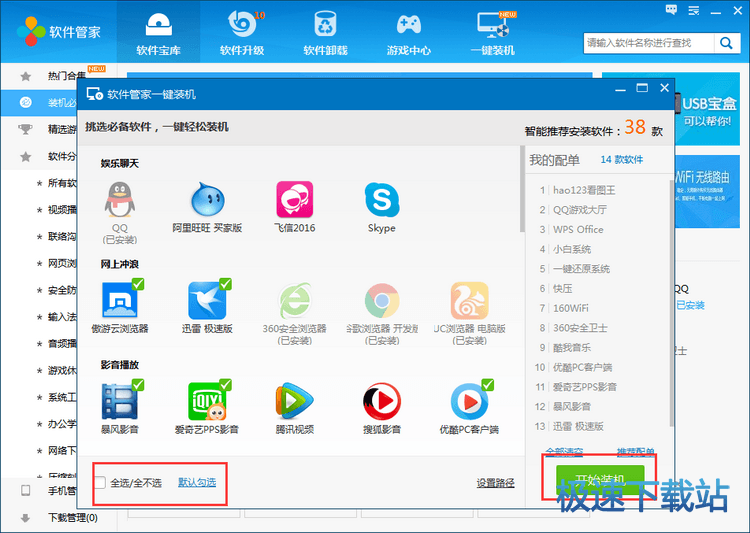
Task: Uncheck the 暴风影音 checkmark
Action: coord(138,385)
